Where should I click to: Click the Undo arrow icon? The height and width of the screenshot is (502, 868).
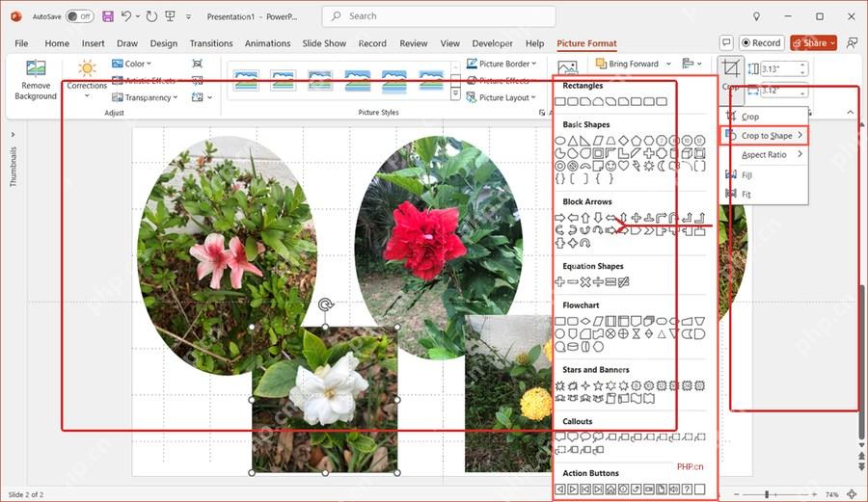pyautogui.click(x=126, y=16)
